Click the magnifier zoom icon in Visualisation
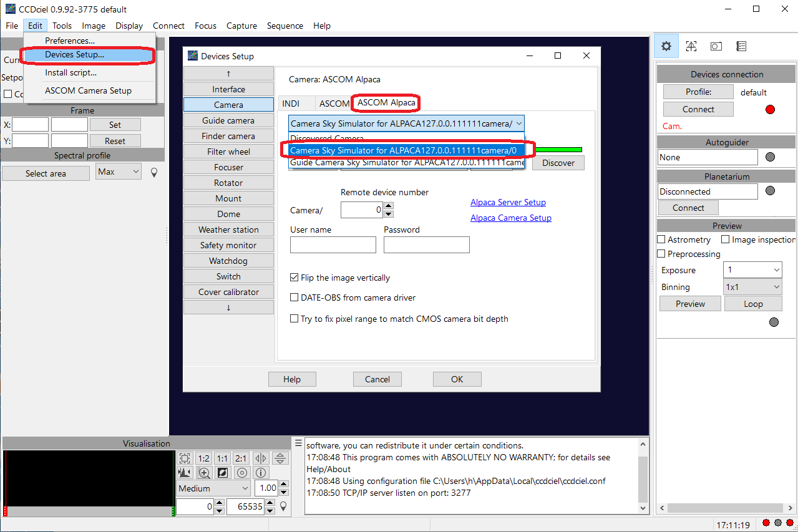The width and height of the screenshot is (798, 532). tap(204, 473)
